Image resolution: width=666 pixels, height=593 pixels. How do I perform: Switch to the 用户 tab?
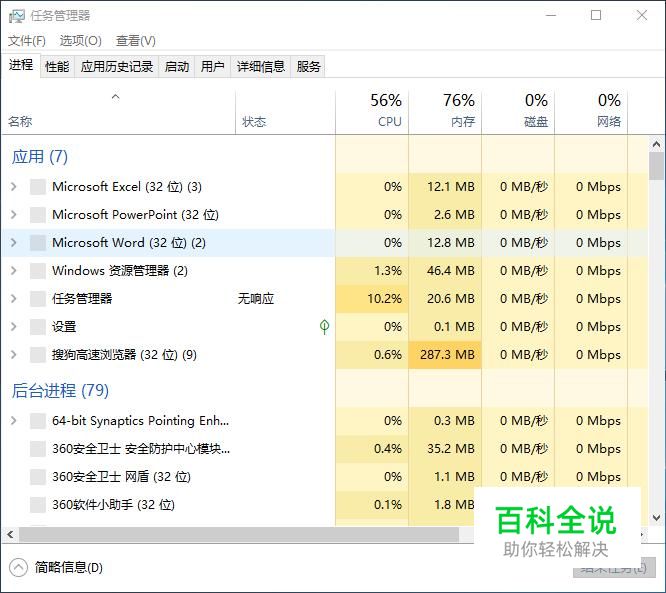(x=212, y=67)
